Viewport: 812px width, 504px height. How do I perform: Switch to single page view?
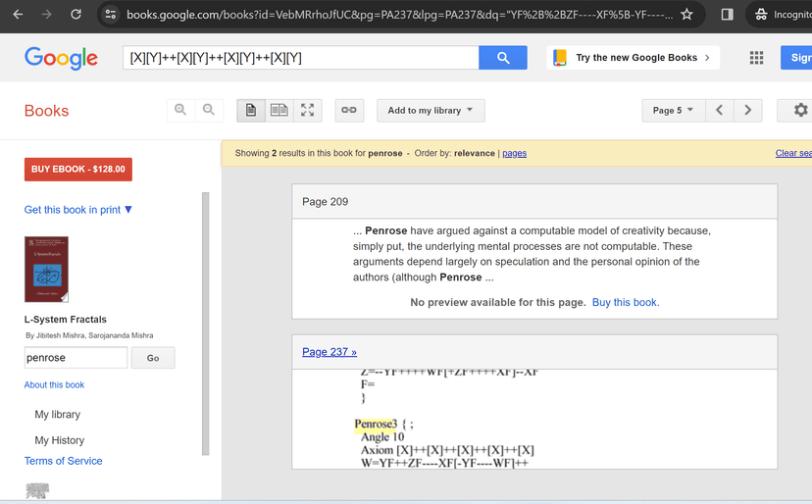click(251, 111)
